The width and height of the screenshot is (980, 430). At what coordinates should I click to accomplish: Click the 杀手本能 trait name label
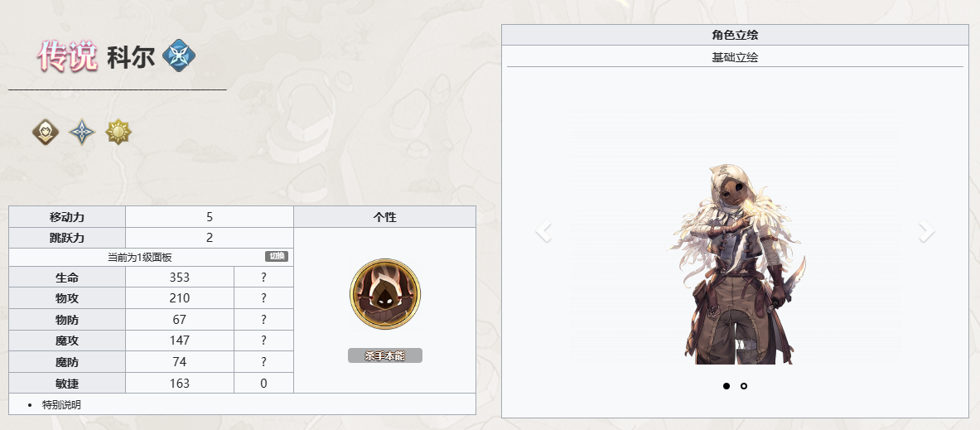pos(385,355)
